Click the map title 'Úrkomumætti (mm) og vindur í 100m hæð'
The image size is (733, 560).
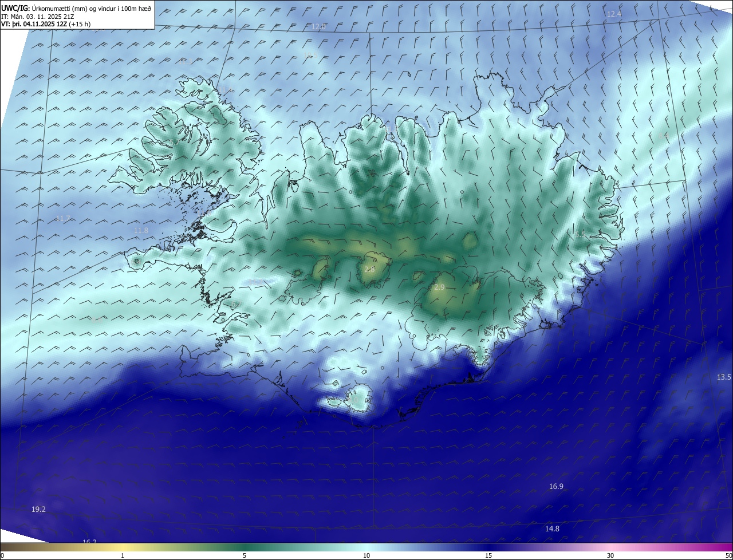pyautogui.click(x=91, y=8)
